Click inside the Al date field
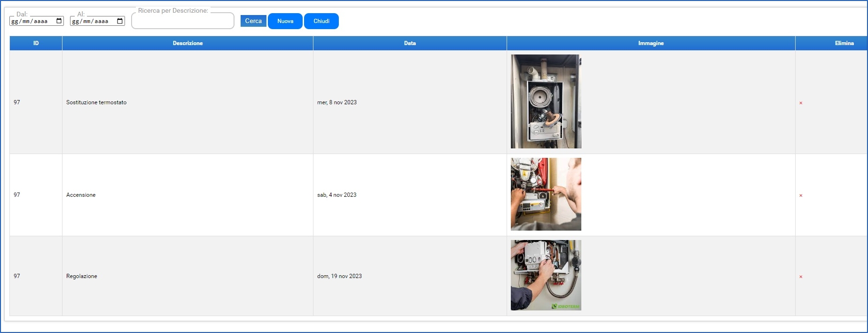This screenshot has width=868, height=333. [91, 21]
